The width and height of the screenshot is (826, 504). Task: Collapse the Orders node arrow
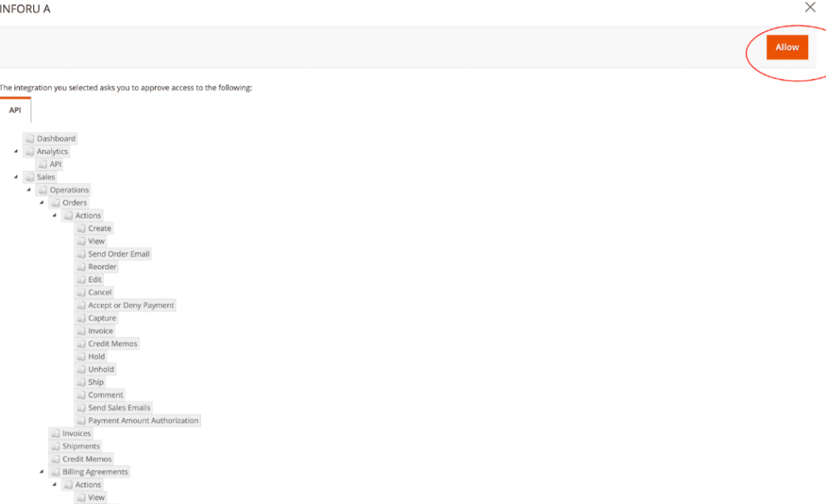[42, 202]
